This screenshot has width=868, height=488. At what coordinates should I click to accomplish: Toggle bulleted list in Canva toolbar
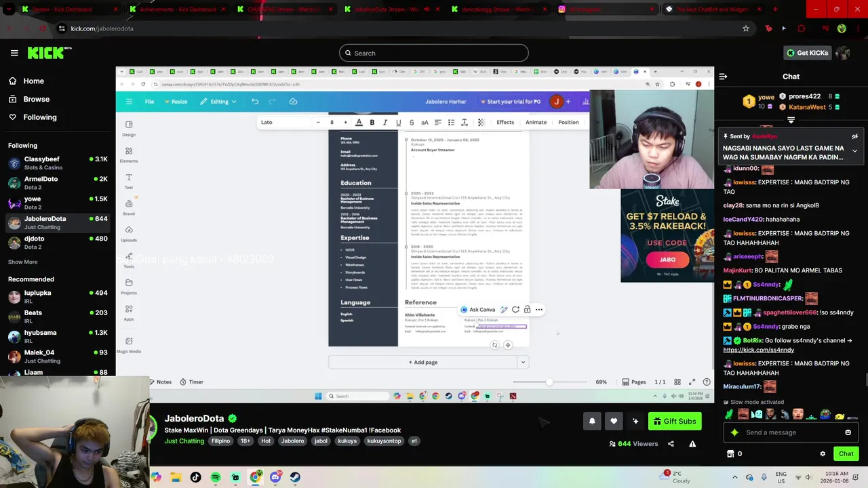(451, 123)
